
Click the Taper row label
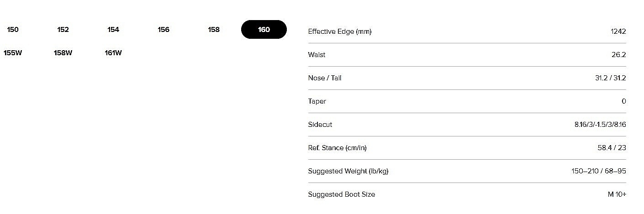317,101
